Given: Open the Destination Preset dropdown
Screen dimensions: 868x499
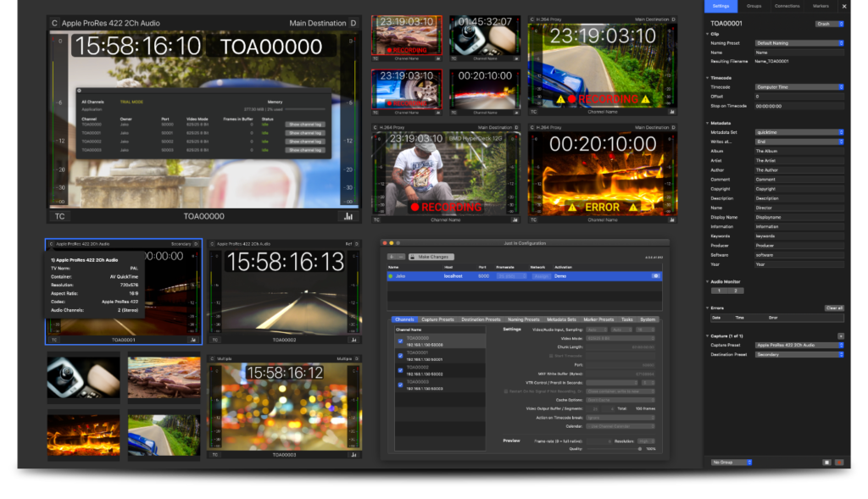Looking at the screenshot, I should (x=799, y=355).
